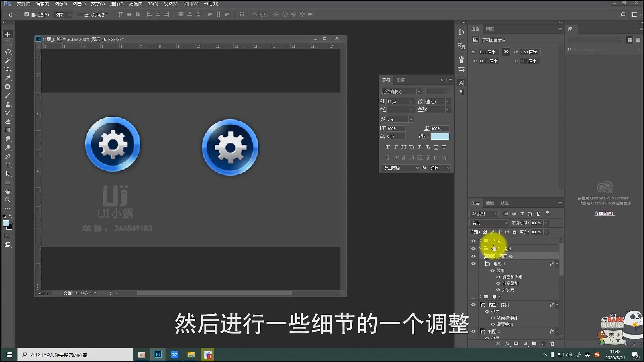Select the Clone Stamp tool

(8, 104)
